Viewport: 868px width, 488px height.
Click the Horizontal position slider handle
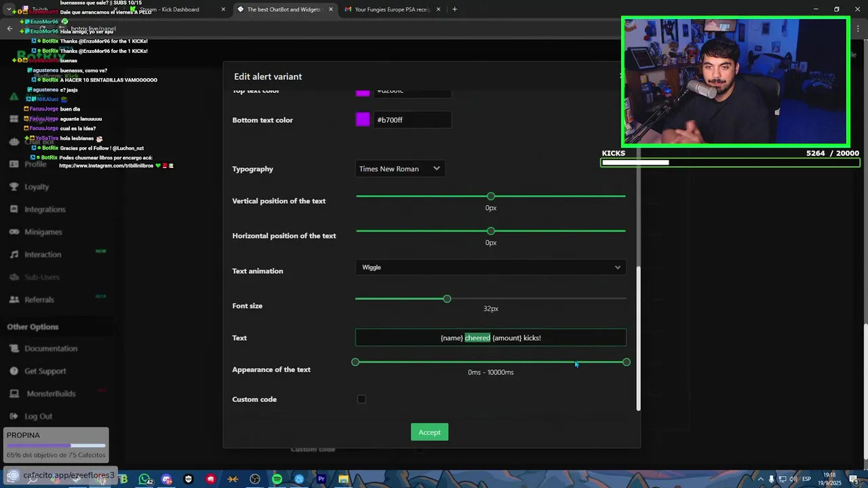click(x=491, y=231)
